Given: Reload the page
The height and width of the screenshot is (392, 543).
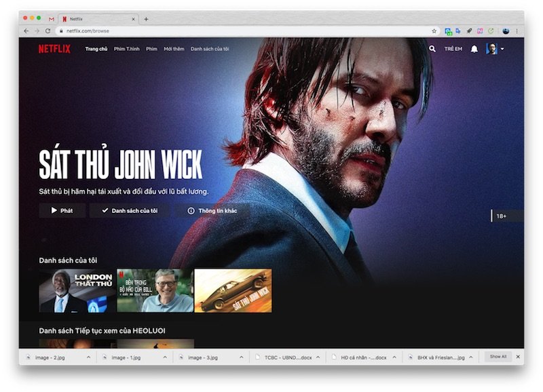Looking at the screenshot, I should pos(48,31).
